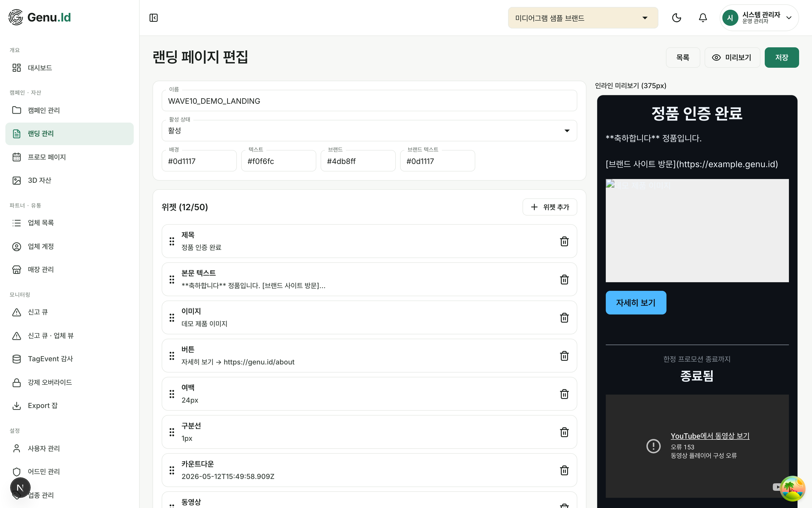Click the 본문 텍스트 drag handle

point(172,280)
